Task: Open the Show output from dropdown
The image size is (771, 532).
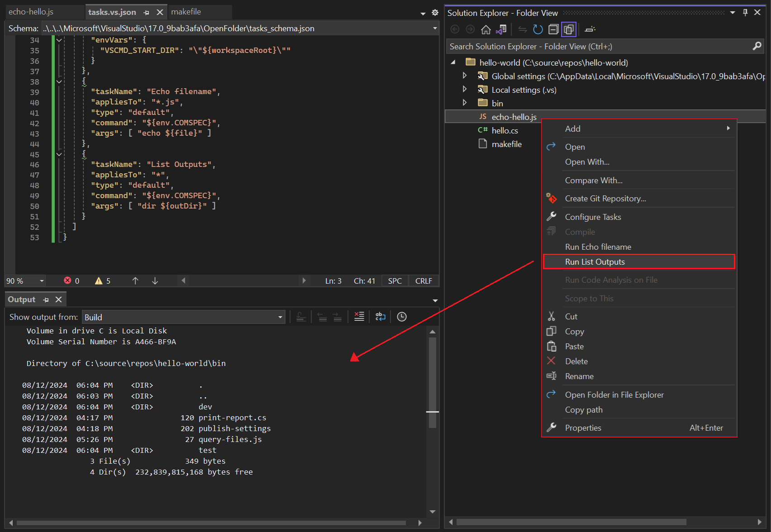Action: 280,317
